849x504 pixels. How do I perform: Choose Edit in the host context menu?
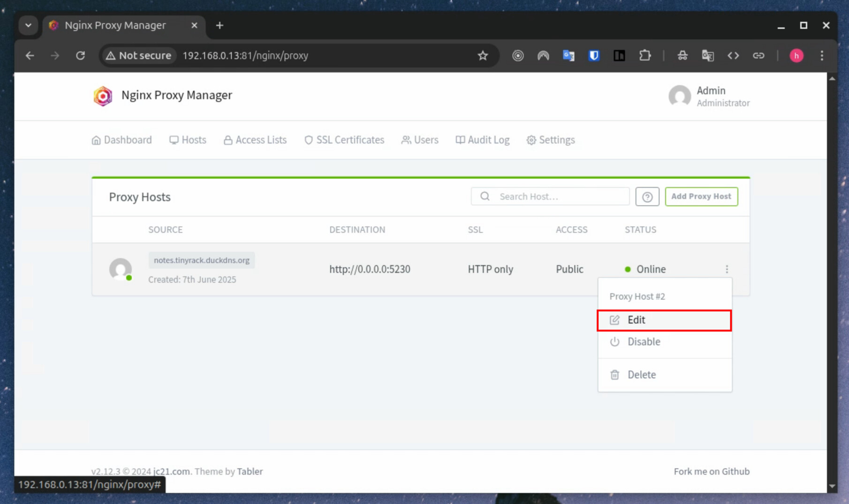[664, 320]
